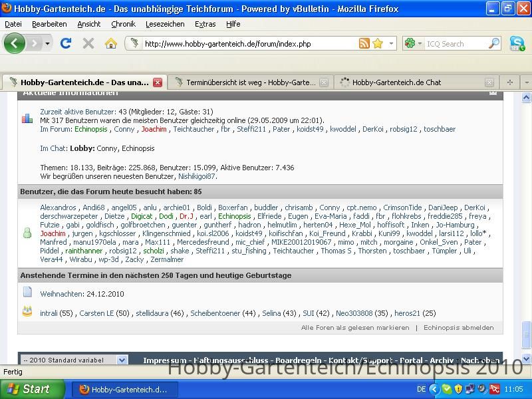Viewport: 532px width, 399px height.
Task: Click the Hobby-Gartenteich.d... taskbar button
Action: [124, 390]
